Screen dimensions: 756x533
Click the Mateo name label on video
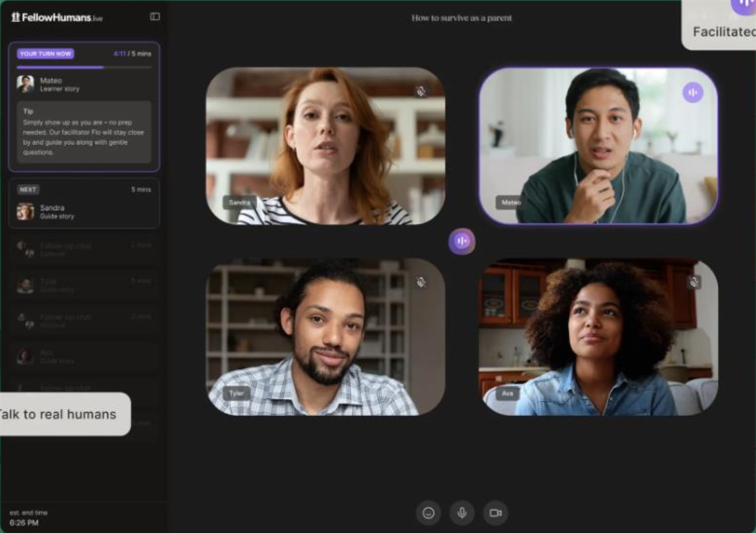[x=511, y=202]
